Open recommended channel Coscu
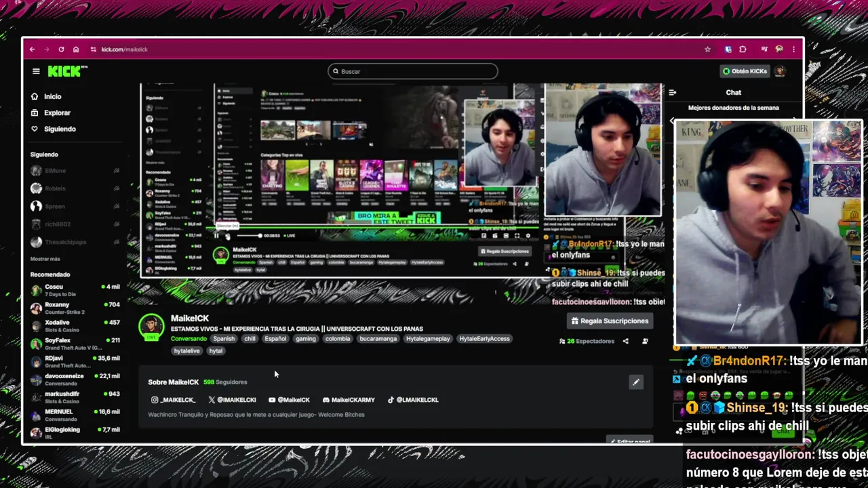The width and height of the screenshot is (868, 488). 75,290
